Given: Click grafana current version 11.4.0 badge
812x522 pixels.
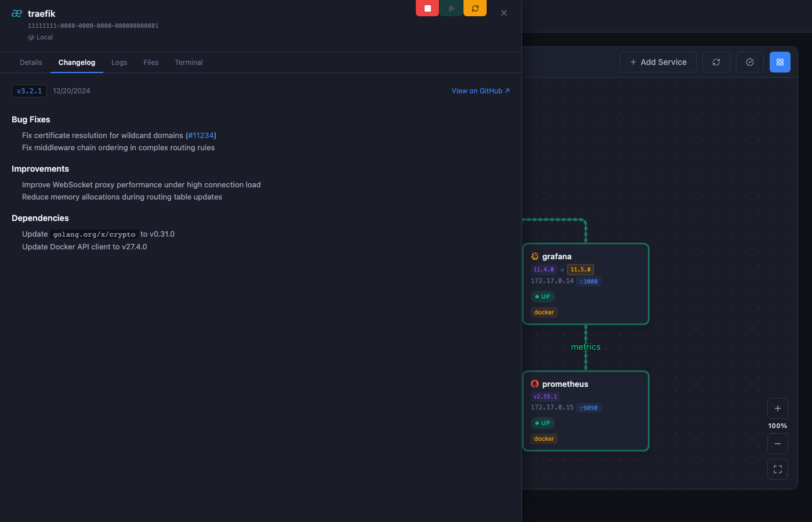Looking at the screenshot, I should [x=544, y=270].
